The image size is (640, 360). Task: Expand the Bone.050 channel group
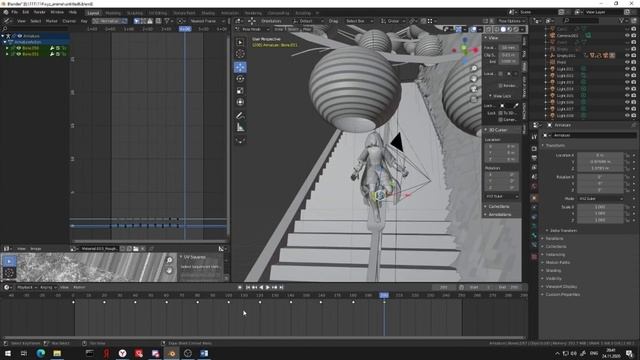click(7, 48)
